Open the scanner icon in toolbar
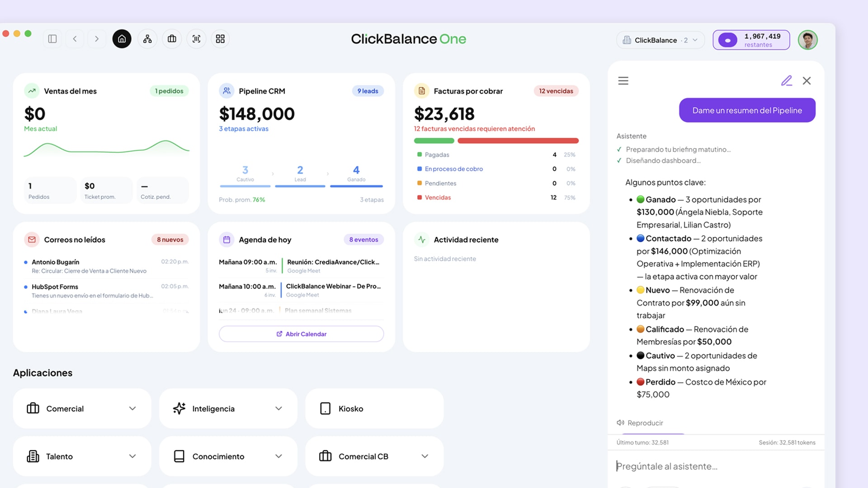This screenshot has height=488, width=868. 196,39
